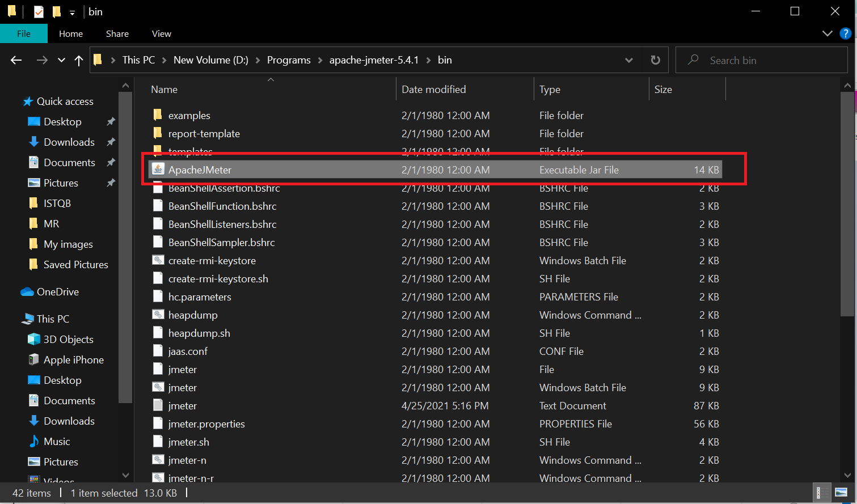Viewport: 857px width, 504px height.
Task: Open My images in Quick access
Action: click(68, 244)
